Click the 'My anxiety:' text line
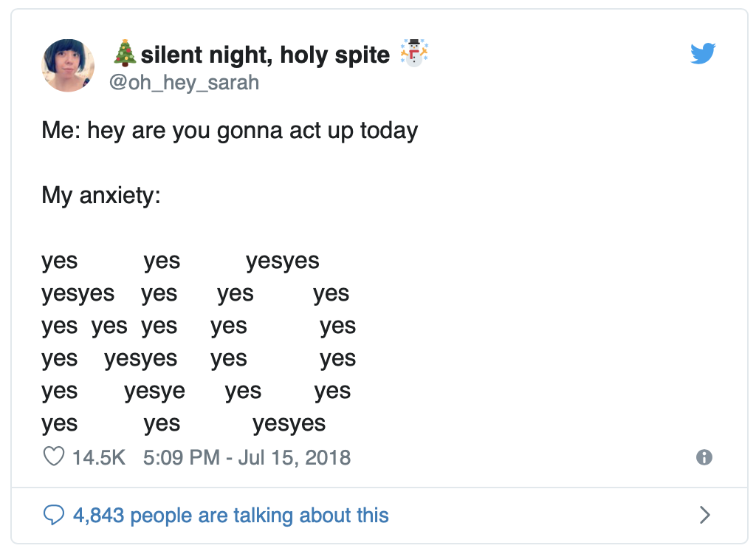 (x=100, y=196)
